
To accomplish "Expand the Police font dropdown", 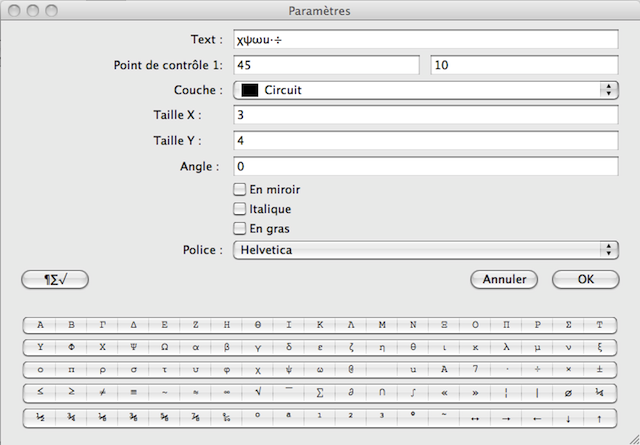I will pos(426,250).
